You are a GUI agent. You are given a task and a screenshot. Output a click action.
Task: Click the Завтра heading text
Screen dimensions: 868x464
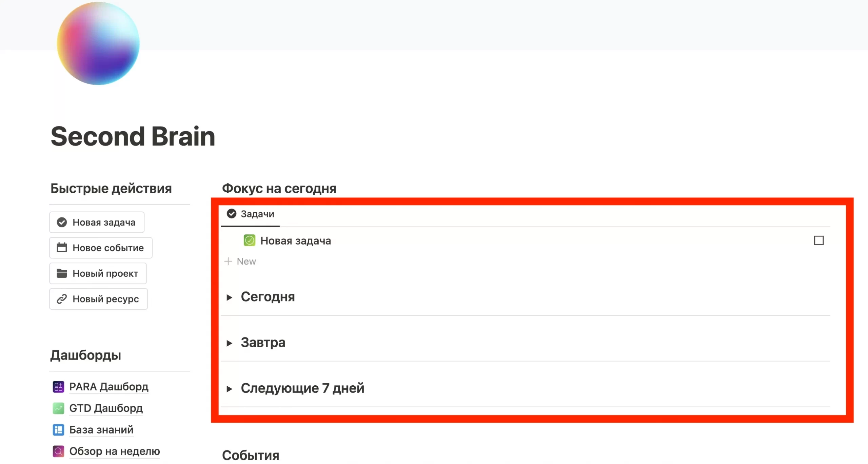click(263, 343)
